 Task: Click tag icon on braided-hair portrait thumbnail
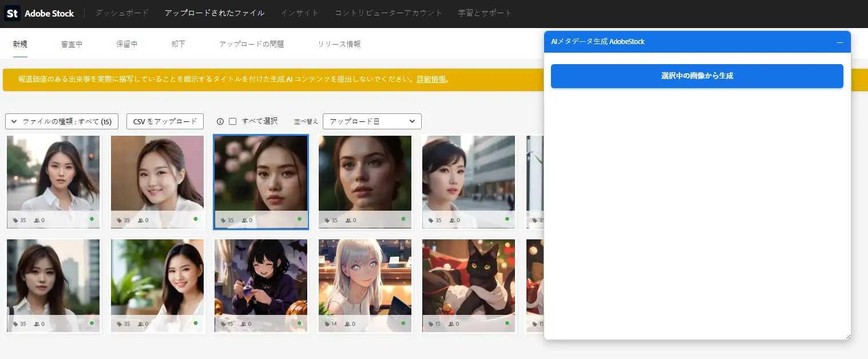[x=327, y=220]
